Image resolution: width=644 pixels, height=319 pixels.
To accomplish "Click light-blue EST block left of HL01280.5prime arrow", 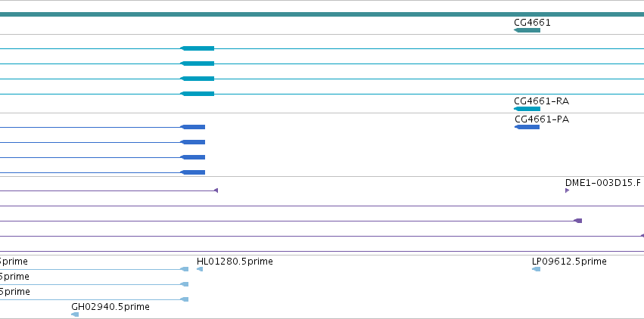I will 185,269.
